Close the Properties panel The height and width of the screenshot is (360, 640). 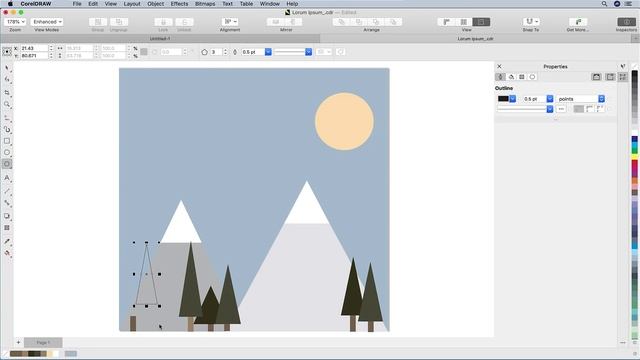tap(499, 66)
